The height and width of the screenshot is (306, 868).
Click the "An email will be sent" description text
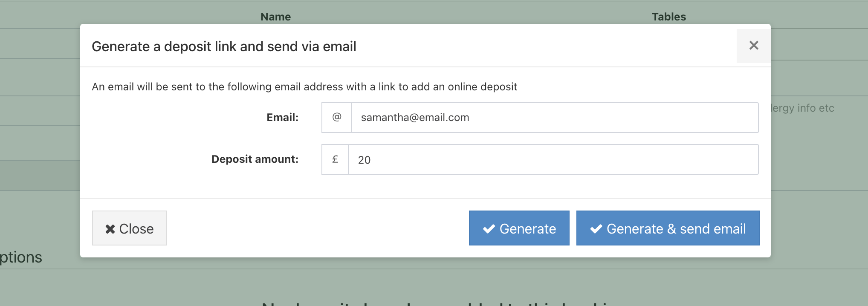tap(304, 87)
